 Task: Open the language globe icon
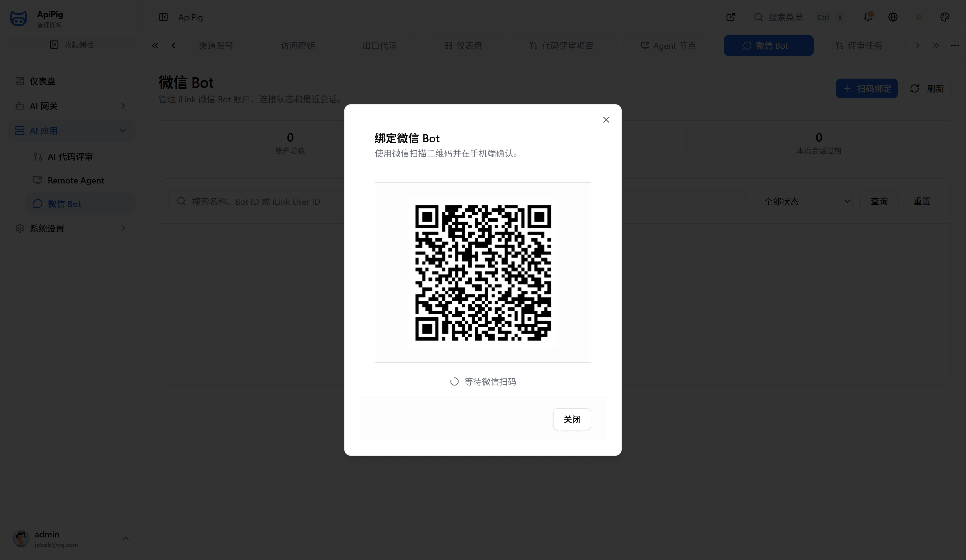point(893,17)
